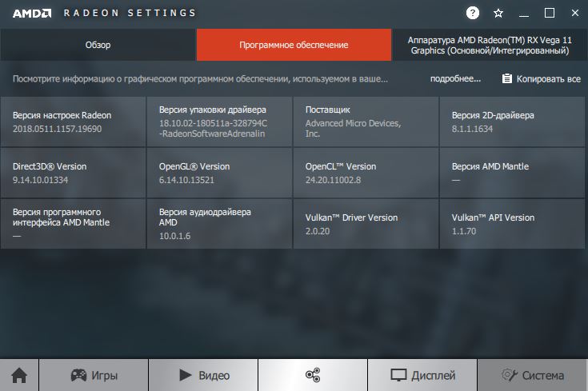This screenshot has width=588, height=391.
Task: Click the подробнее... link
Action: pyautogui.click(x=455, y=78)
